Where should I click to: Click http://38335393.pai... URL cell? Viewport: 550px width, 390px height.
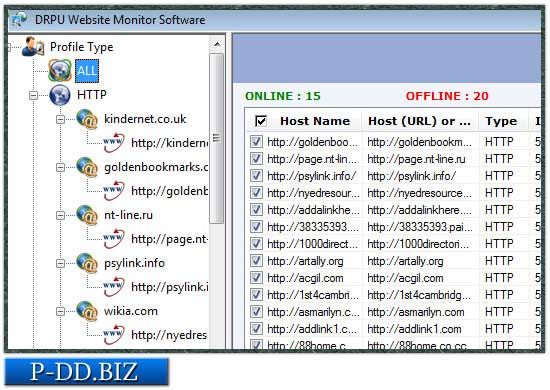420,227
